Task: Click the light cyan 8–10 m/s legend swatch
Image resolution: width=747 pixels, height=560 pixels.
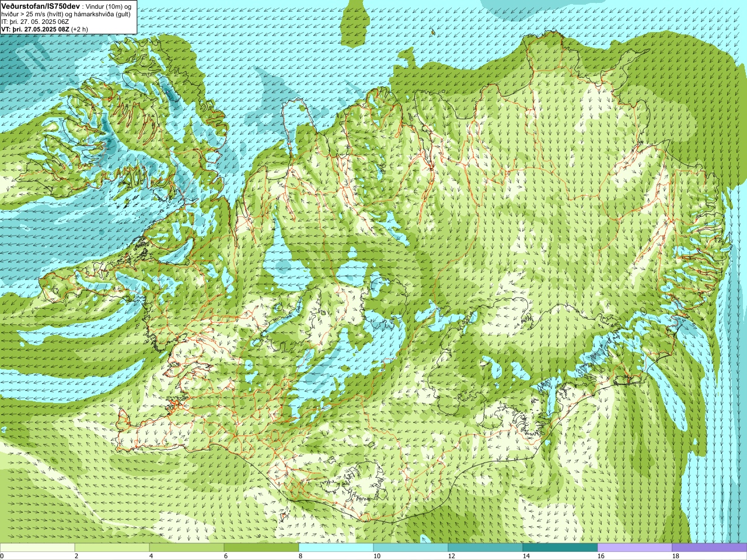Action: 336,548
